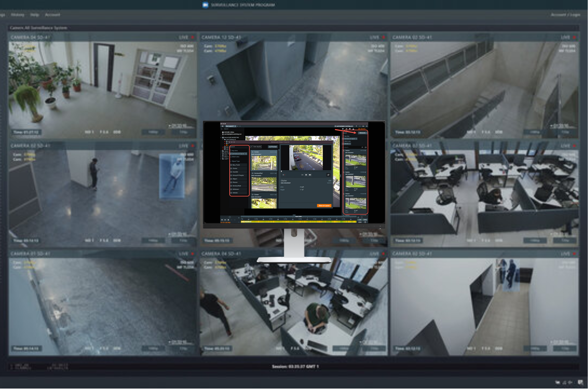
Task: Skip to next frame in preview player
Action: coord(310,175)
